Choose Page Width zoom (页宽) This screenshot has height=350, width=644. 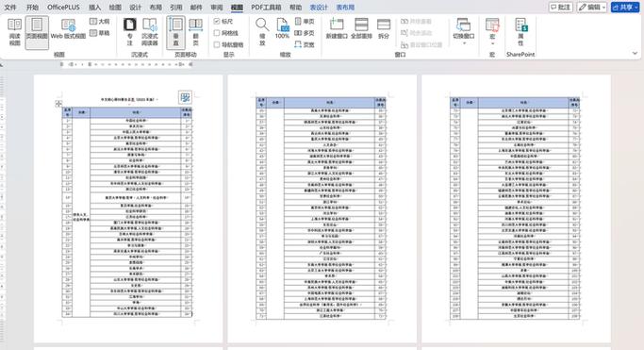click(x=305, y=44)
